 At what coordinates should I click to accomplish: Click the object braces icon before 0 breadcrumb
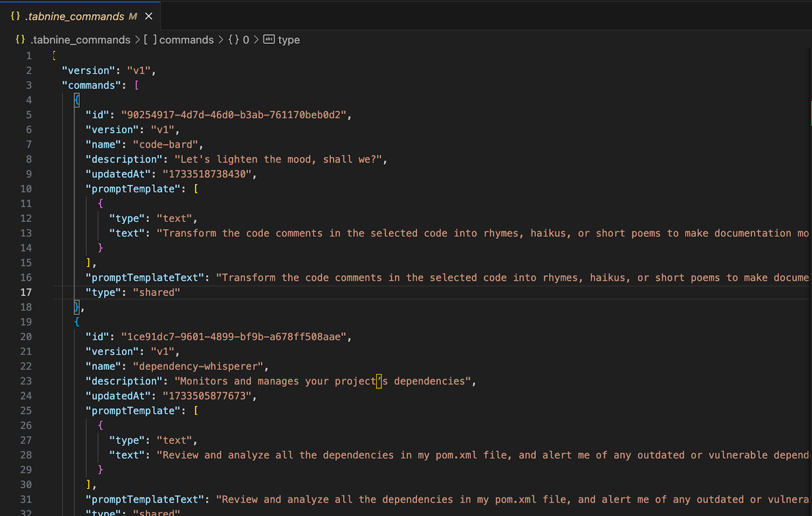pos(233,40)
